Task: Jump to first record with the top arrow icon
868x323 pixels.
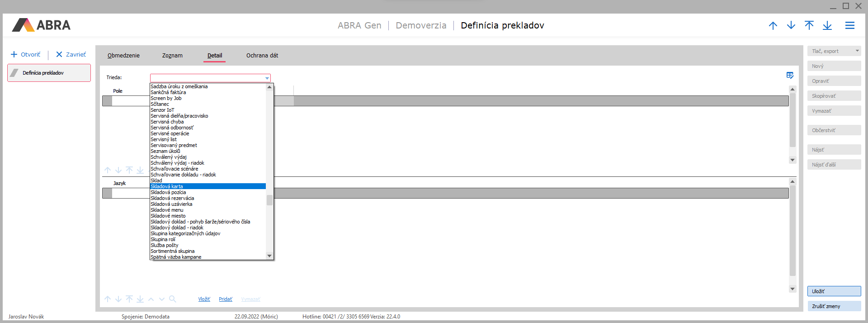Action: (809, 26)
